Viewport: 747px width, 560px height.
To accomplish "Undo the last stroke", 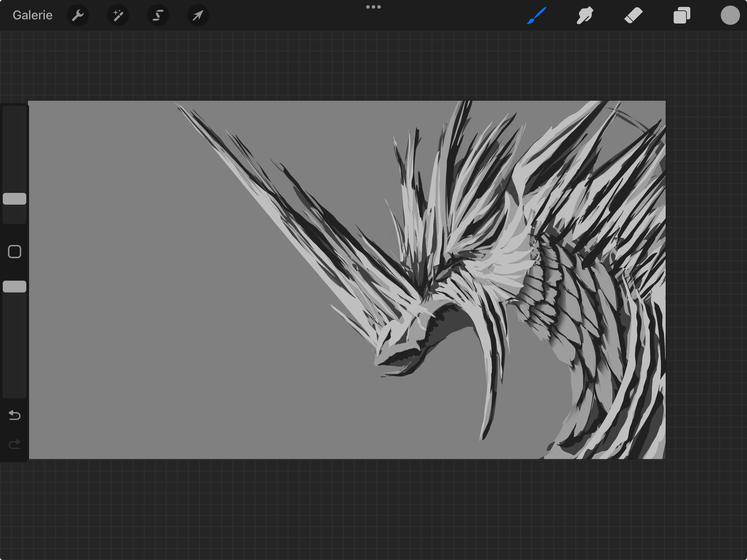I will pyautogui.click(x=15, y=415).
